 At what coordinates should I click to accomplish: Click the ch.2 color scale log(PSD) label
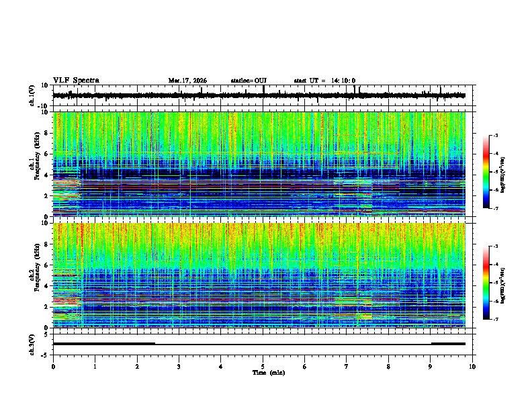tap(503, 286)
